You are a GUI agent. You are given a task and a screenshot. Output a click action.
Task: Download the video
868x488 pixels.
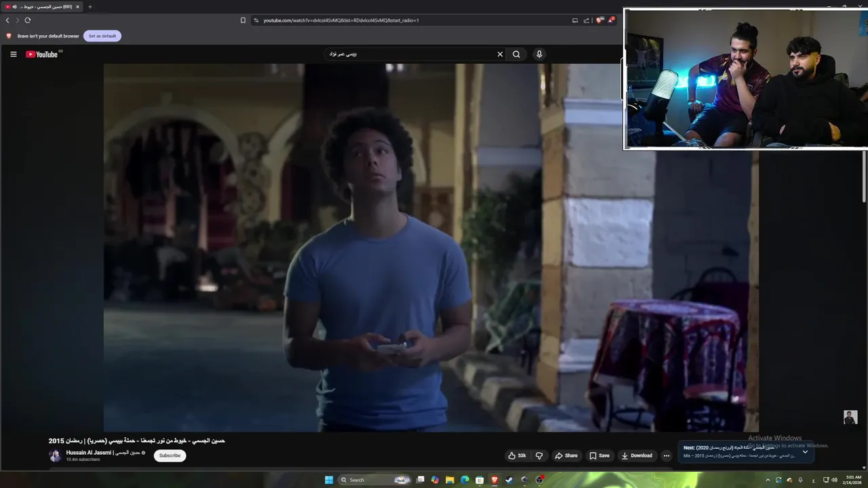tap(637, 455)
